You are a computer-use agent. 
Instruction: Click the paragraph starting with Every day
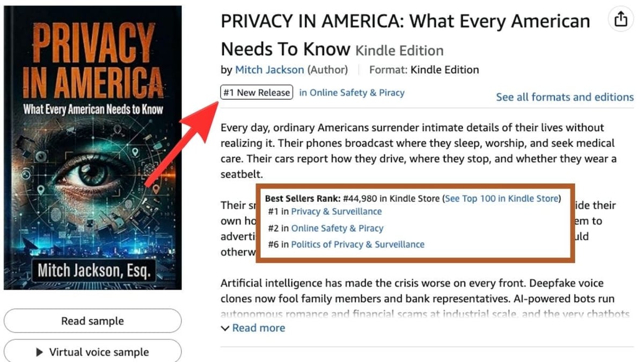[418, 151]
